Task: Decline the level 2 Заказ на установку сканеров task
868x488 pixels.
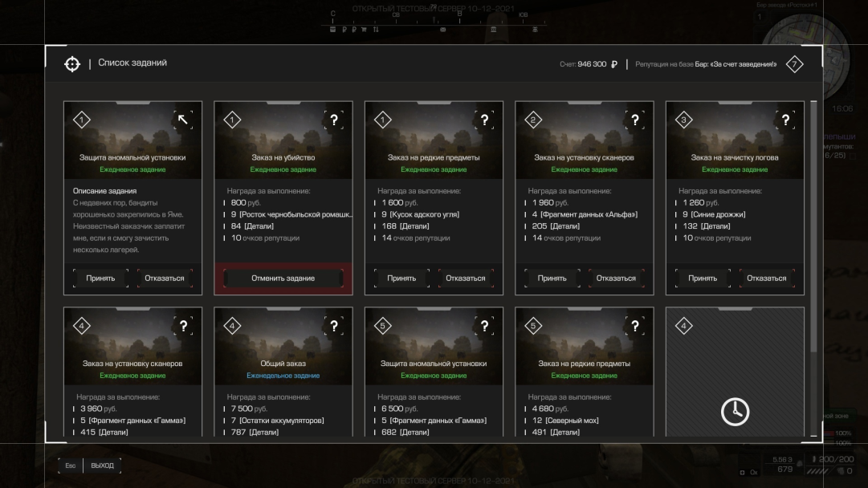Action: [x=616, y=279]
